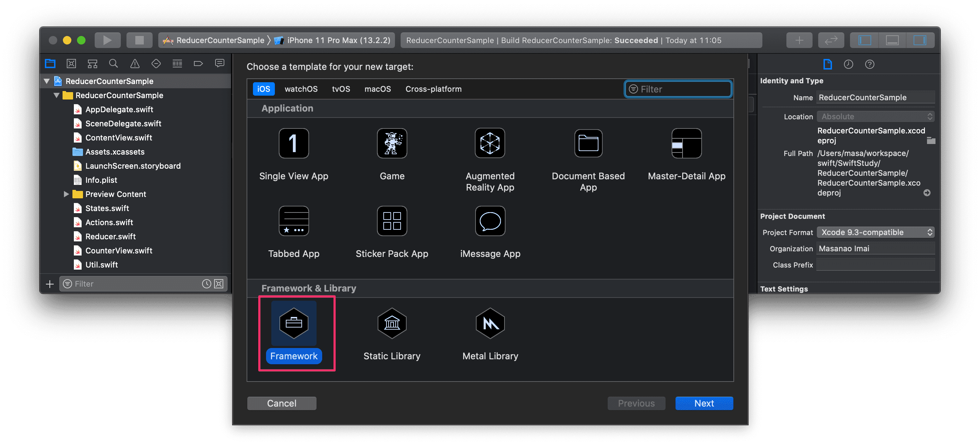Open the Issue navigator warning icon

click(135, 64)
